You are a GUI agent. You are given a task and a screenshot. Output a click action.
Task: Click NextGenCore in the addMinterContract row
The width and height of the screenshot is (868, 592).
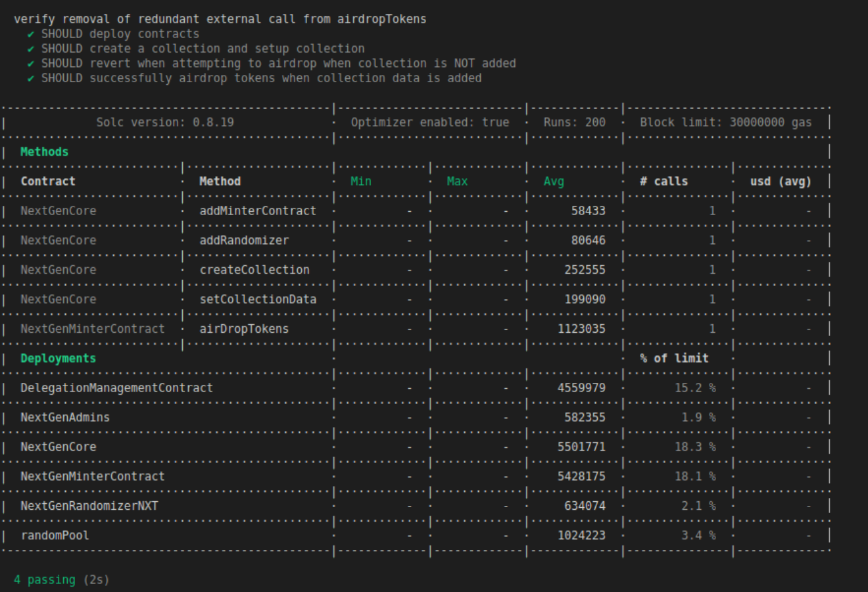pyautogui.click(x=59, y=211)
